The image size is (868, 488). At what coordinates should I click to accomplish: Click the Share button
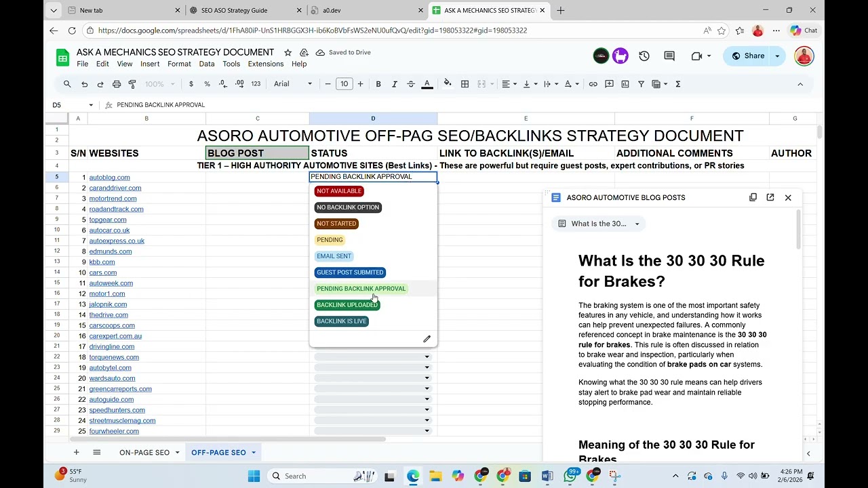[x=747, y=56]
